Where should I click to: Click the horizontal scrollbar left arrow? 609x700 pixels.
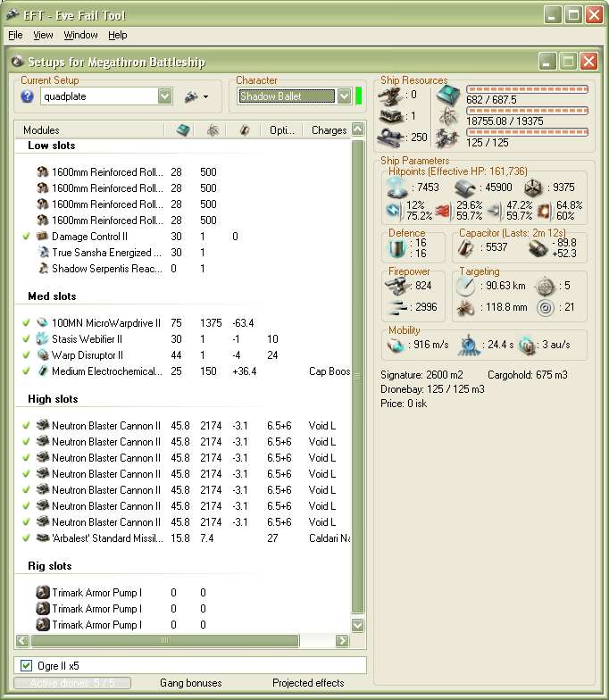point(22,641)
